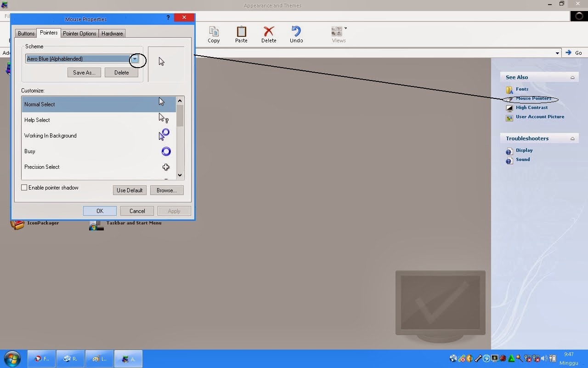The width and height of the screenshot is (588, 368).
Task: Open High Contrast settings in the sidebar
Action: coord(531,107)
